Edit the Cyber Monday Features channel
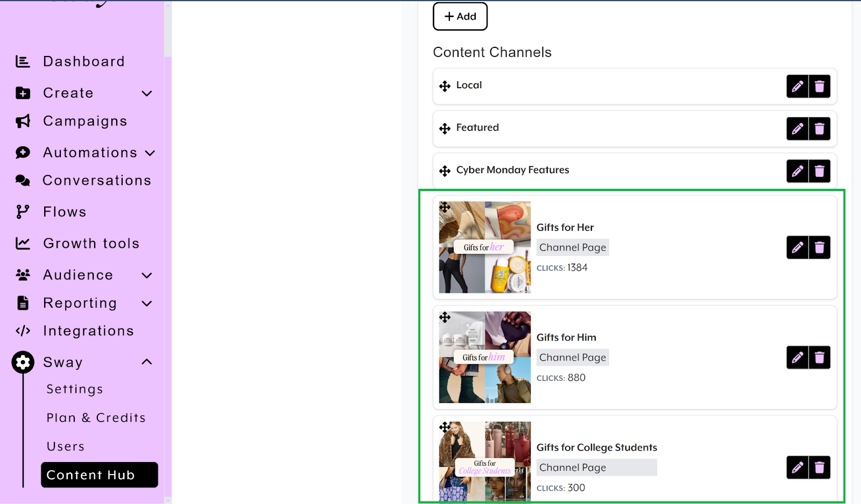The height and width of the screenshot is (504, 861). pyautogui.click(x=798, y=171)
